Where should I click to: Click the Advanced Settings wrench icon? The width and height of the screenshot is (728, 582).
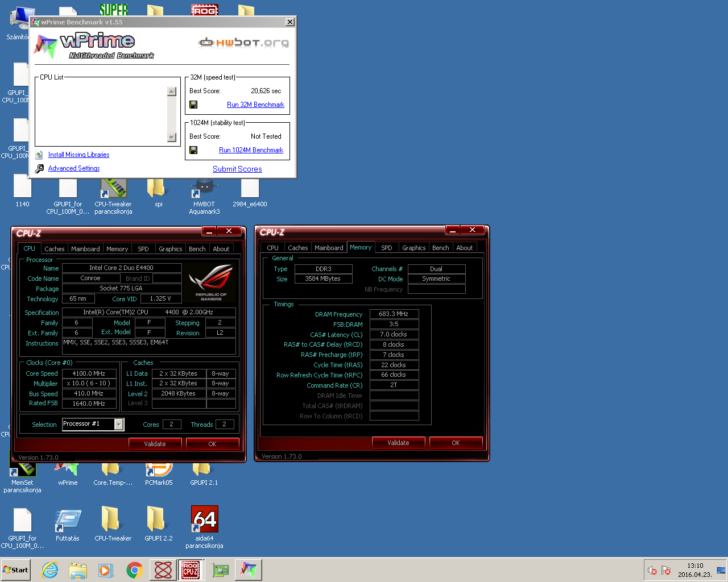pyautogui.click(x=39, y=169)
